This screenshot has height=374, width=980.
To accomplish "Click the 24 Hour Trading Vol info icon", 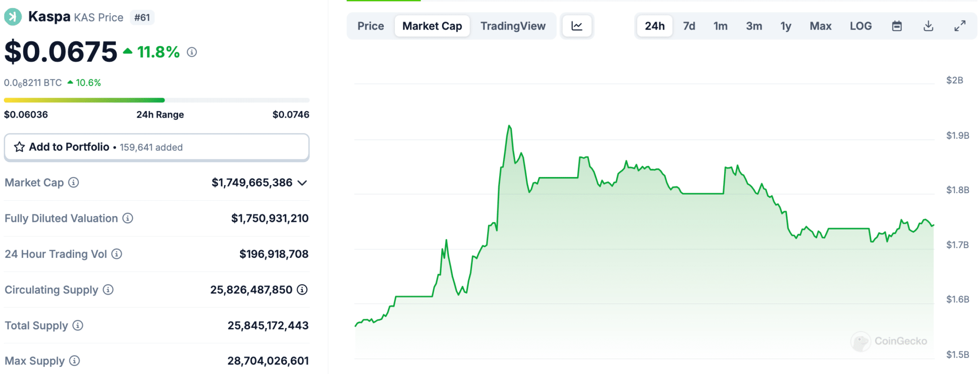I will coord(117,254).
